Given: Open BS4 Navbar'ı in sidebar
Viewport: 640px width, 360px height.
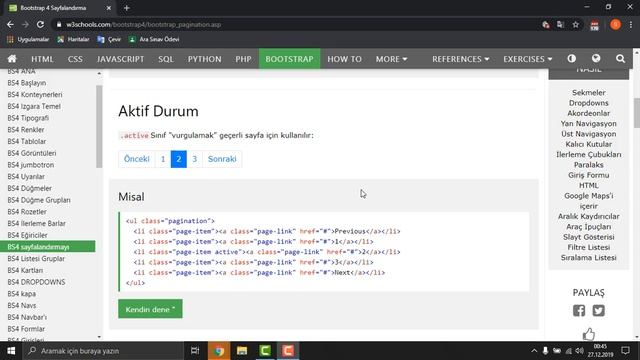Looking at the screenshot, I should pyautogui.click(x=27, y=318).
